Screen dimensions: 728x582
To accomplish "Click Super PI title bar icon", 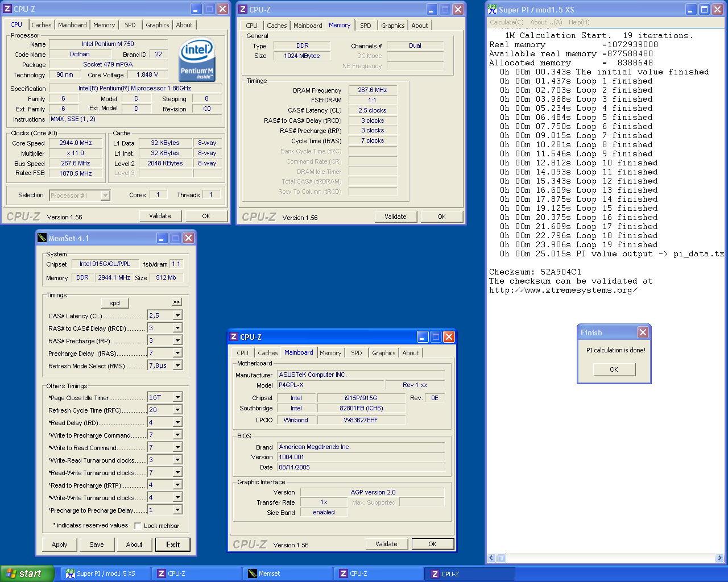I will (x=493, y=9).
